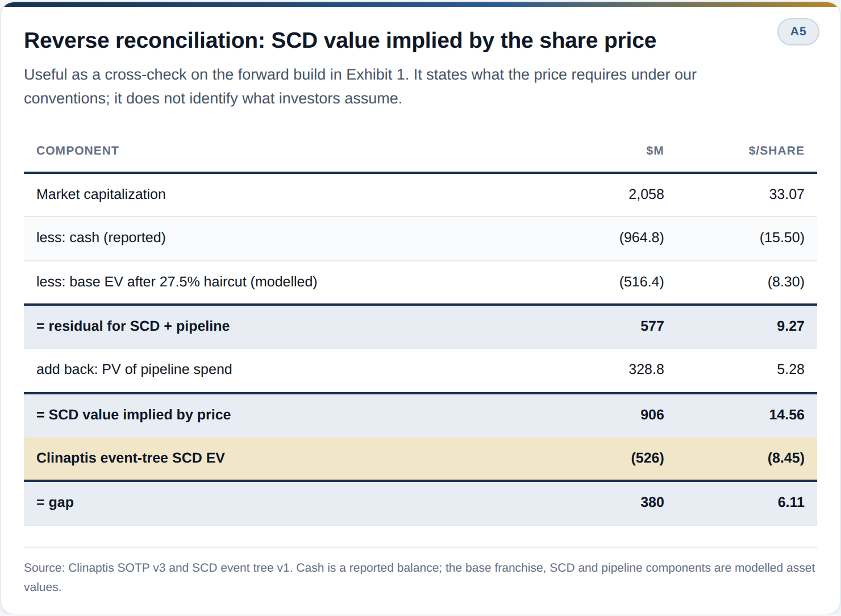The image size is (841, 616).
Task: Click the 9.27 residual per-share value
Action: point(790,326)
